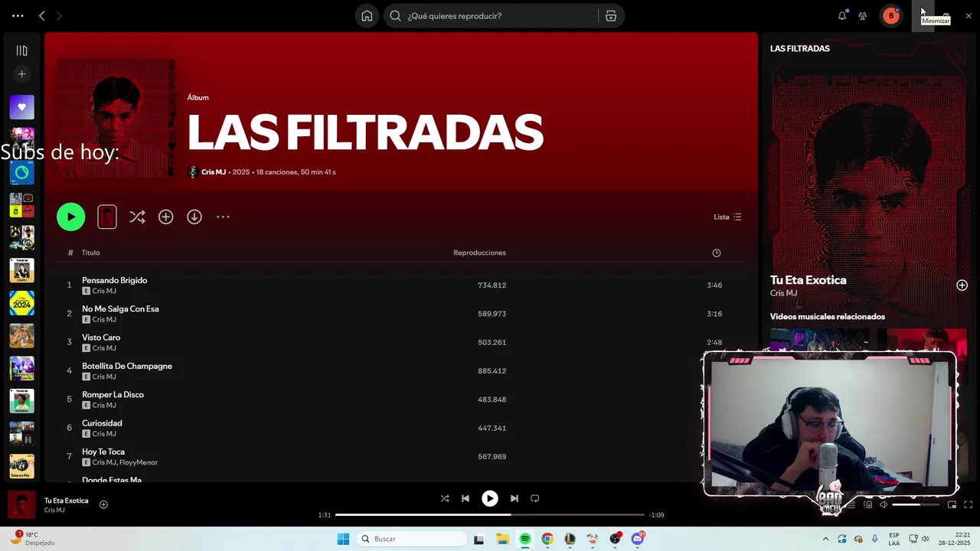Open artist Cris MJ, FloyyMenor under Hoy Te Toca
The width and height of the screenshot is (980, 551).
(125, 463)
